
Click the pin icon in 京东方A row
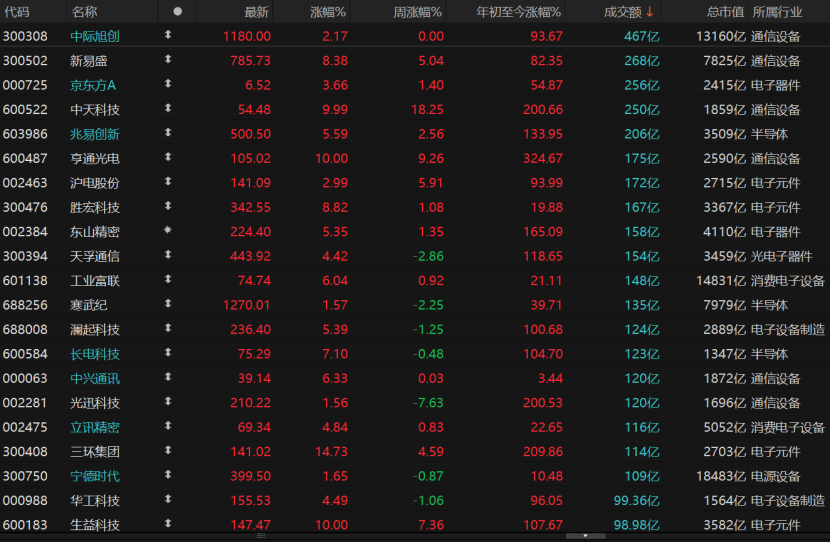(168, 84)
